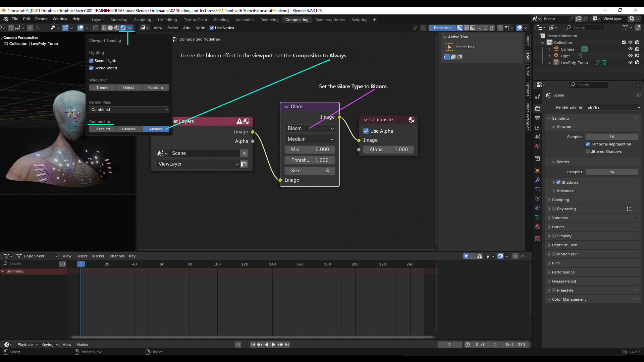This screenshot has height=362, width=644.
Task: Open the Render menu
Action: (41, 19)
